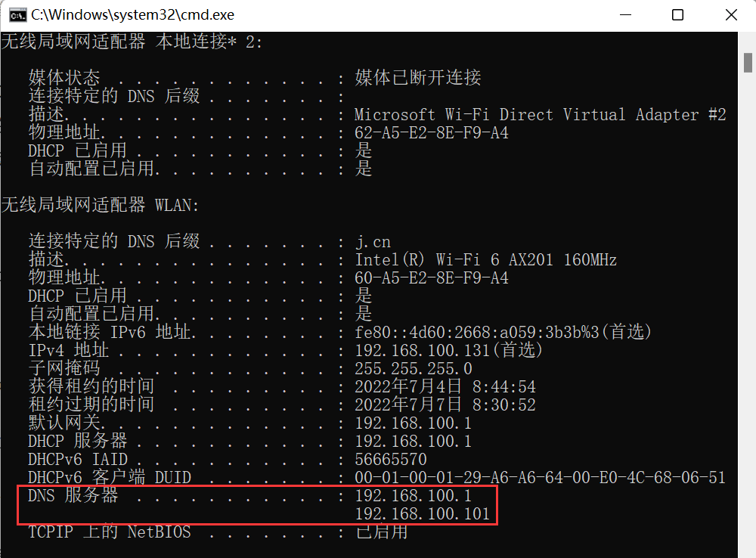The image size is (756, 558).
Task: Click the 无线局域网适配器 WLAN heading
Action: point(101,206)
